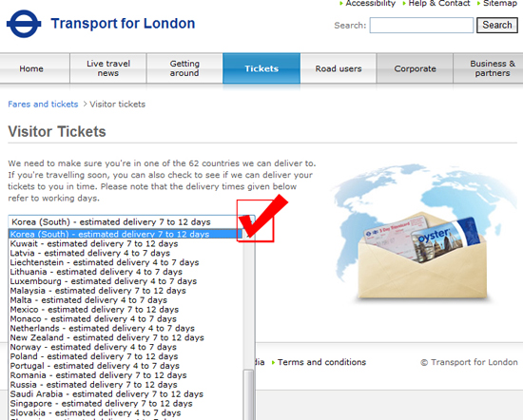Follow the Fares and tickets breadcrumb link
Viewport: 523px width, 420px height.
coord(43,104)
